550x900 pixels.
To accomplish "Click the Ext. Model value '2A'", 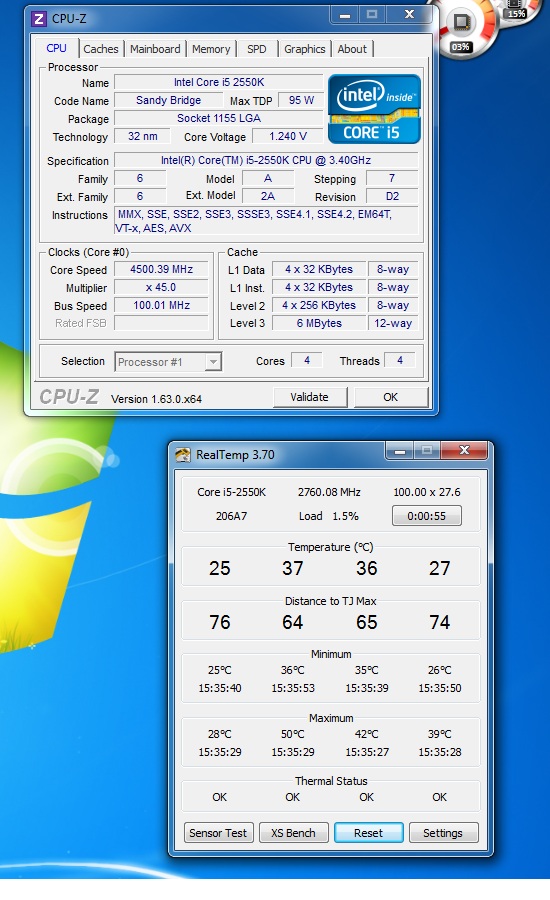I will tap(268, 196).
